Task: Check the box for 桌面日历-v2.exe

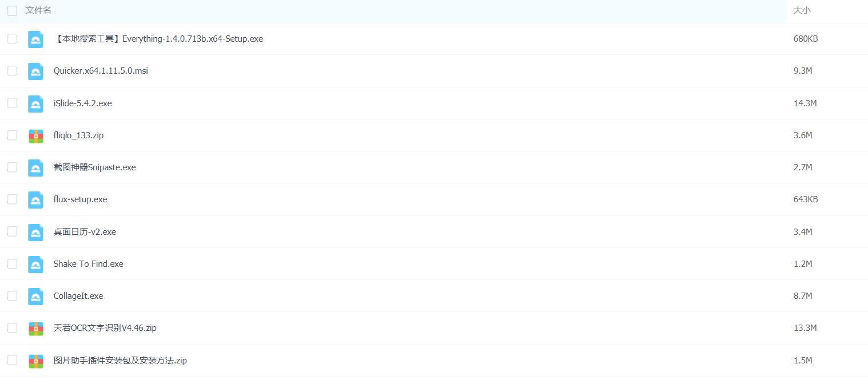Action: coord(12,231)
